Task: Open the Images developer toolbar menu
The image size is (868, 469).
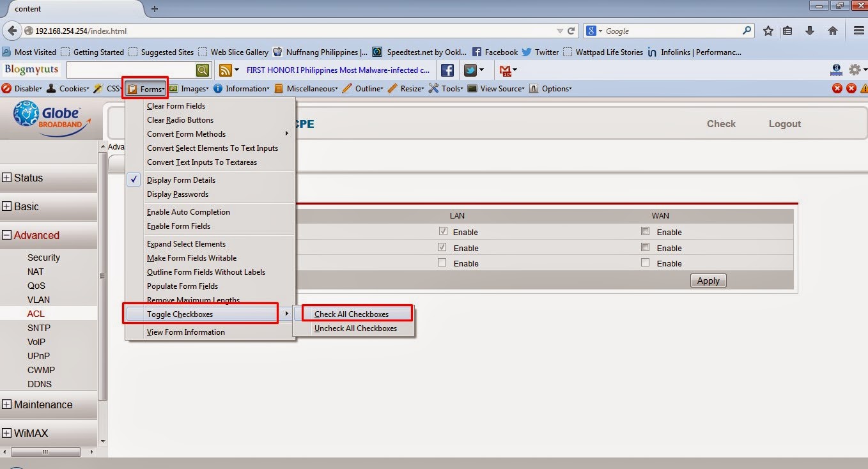Action: 189,89
